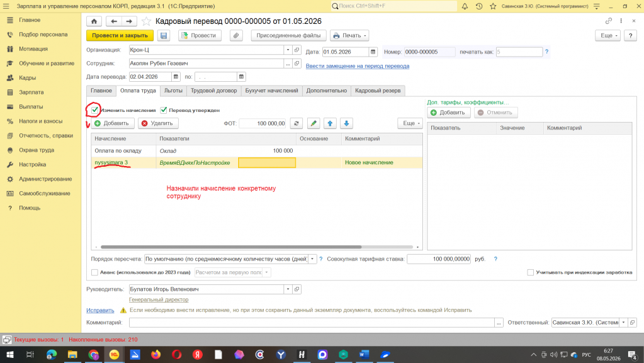This screenshot has height=363, width=644.
Task: Click the Провести и закрыть button
Action: (120, 36)
